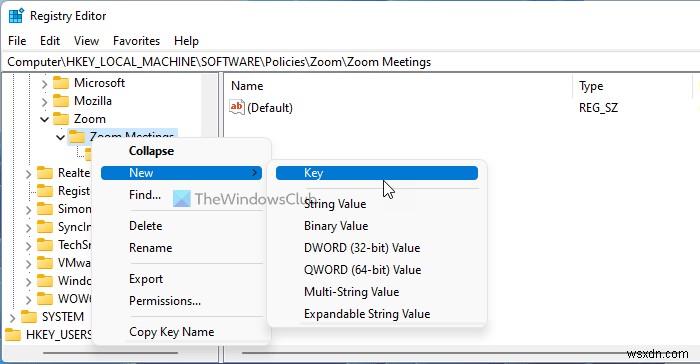Select the Mozilla folder icon

click(x=61, y=101)
